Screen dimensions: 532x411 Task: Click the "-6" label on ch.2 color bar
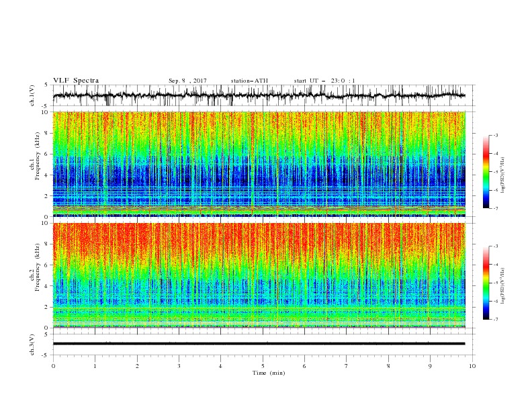(x=495, y=301)
